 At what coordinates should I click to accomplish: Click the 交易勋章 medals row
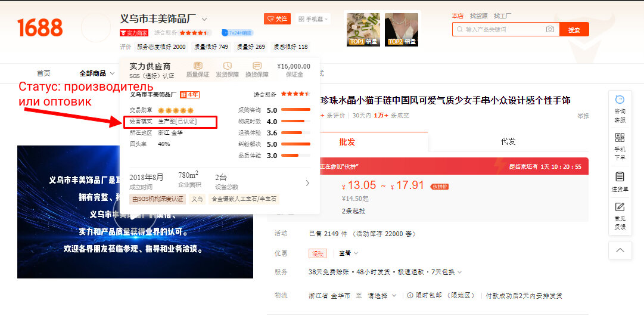click(x=161, y=110)
